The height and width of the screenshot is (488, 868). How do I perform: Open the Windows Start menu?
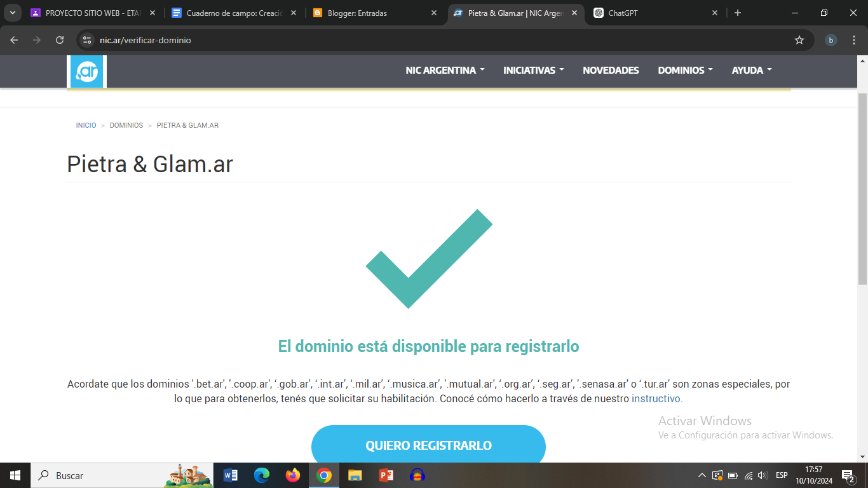(x=15, y=475)
